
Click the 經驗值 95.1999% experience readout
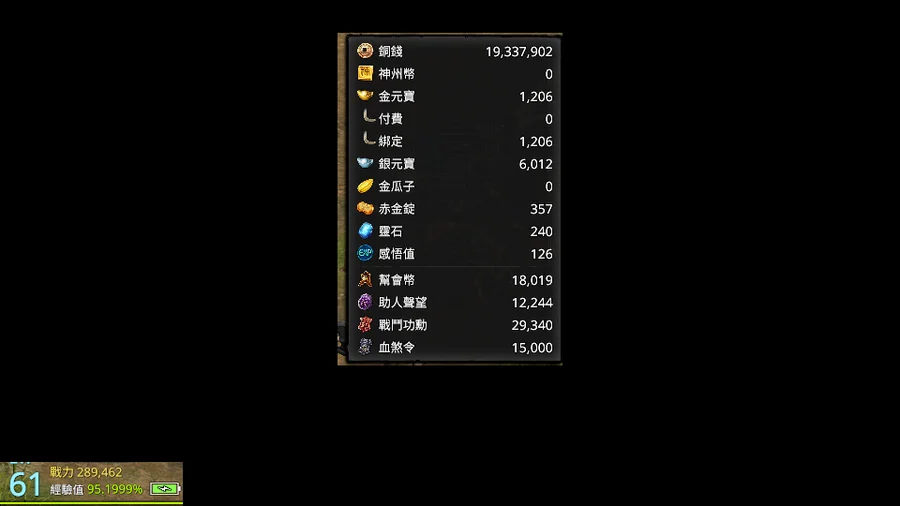(x=96, y=489)
